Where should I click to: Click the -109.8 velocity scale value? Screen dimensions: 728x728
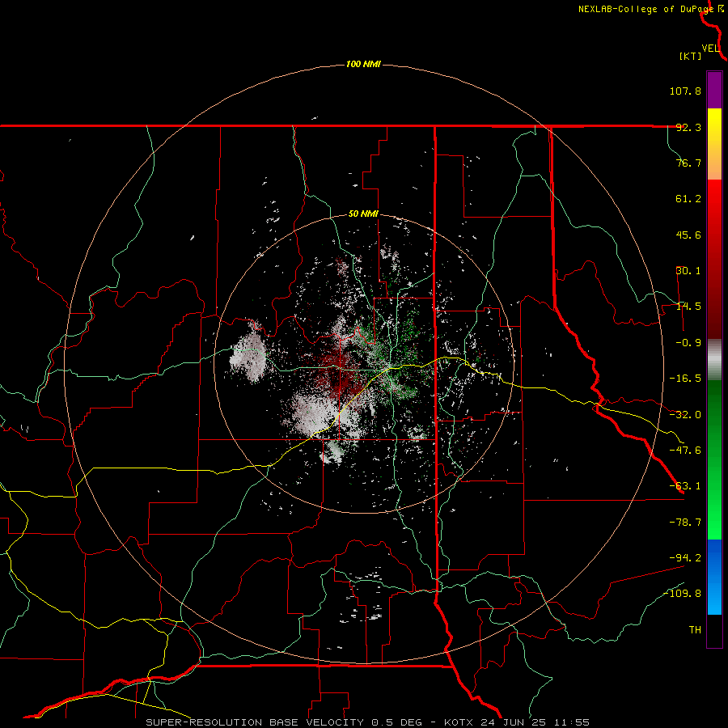[x=682, y=594]
